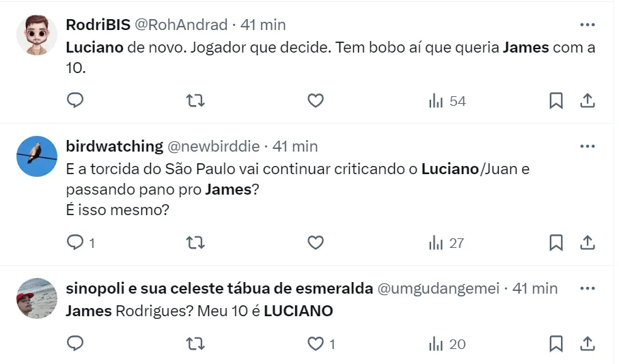Click birdwatching's bird avatar
This screenshot has width=619, height=364.
pyautogui.click(x=36, y=156)
